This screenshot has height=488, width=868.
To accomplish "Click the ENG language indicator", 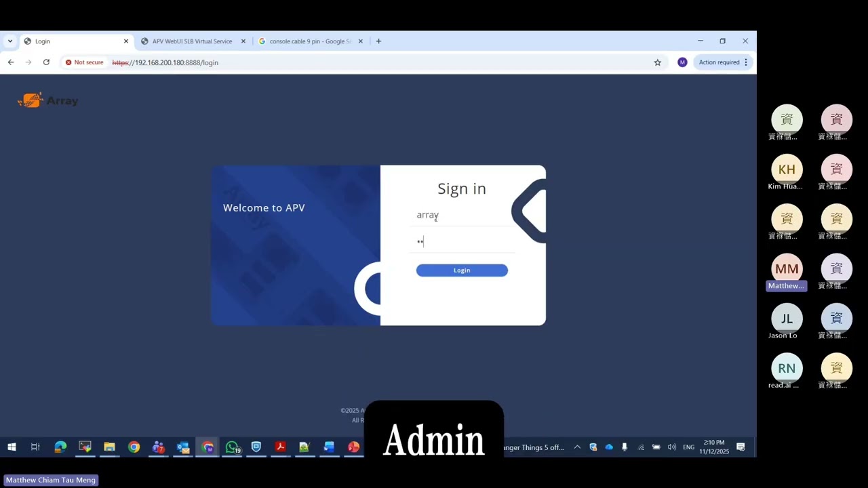I will pyautogui.click(x=689, y=447).
